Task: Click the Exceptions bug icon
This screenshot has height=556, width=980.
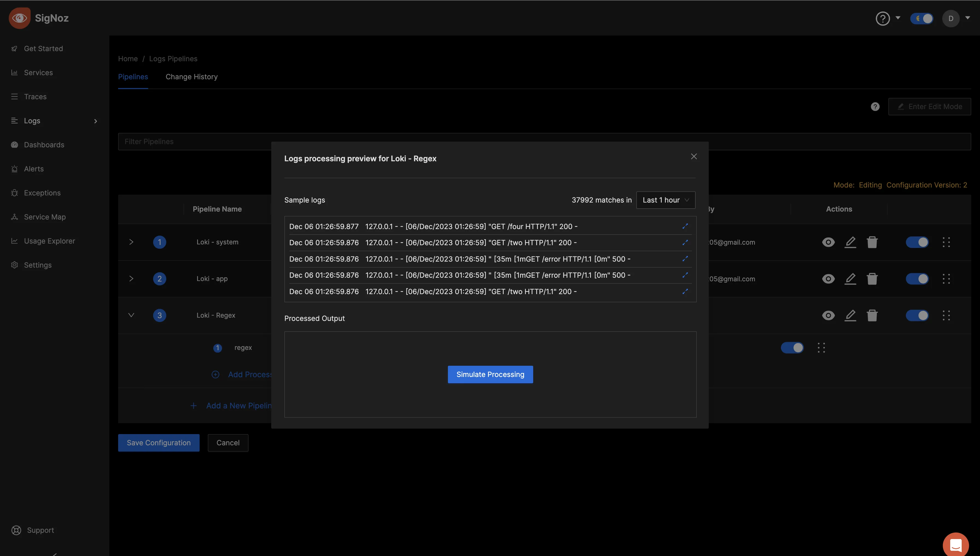Action: 14,193
